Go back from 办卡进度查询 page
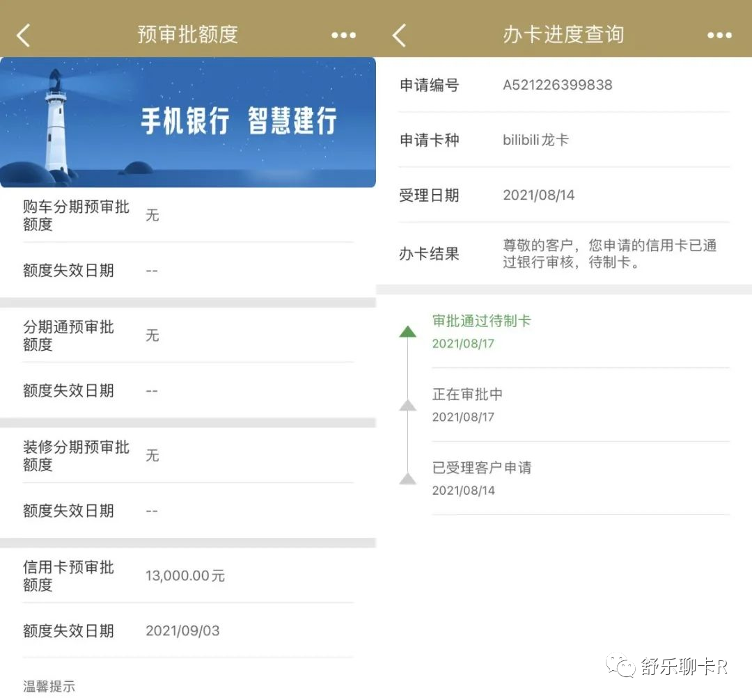This screenshot has height=700, width=752. point(399,35)
